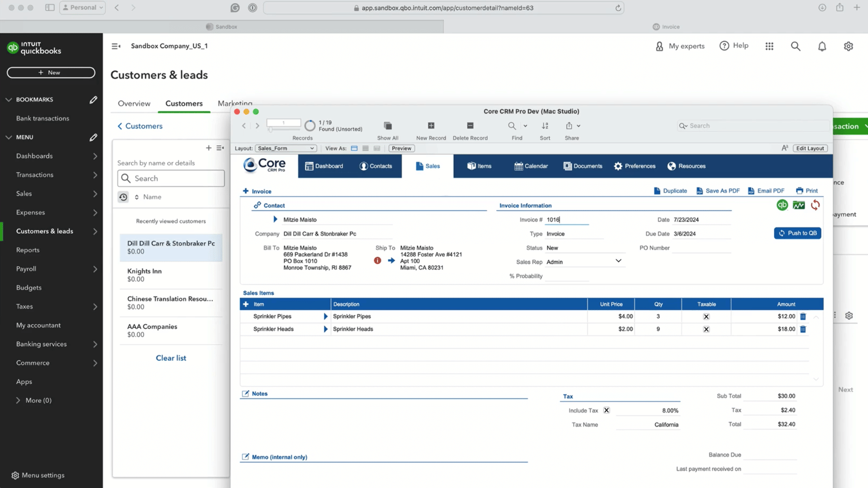The height and width of the screenshot is (488, 868).
Task: Click the Sort records icon
Action: [545, 126]
